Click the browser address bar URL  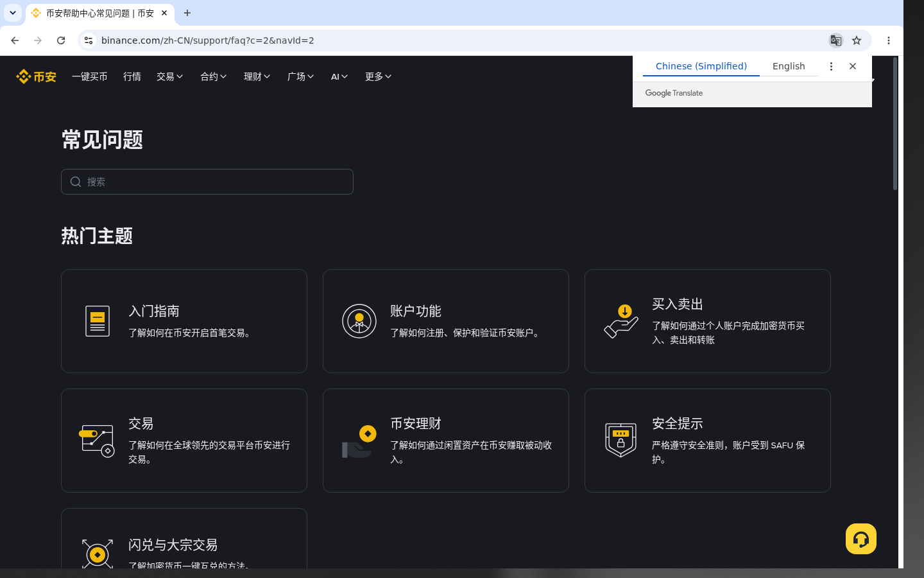(208, 40)
